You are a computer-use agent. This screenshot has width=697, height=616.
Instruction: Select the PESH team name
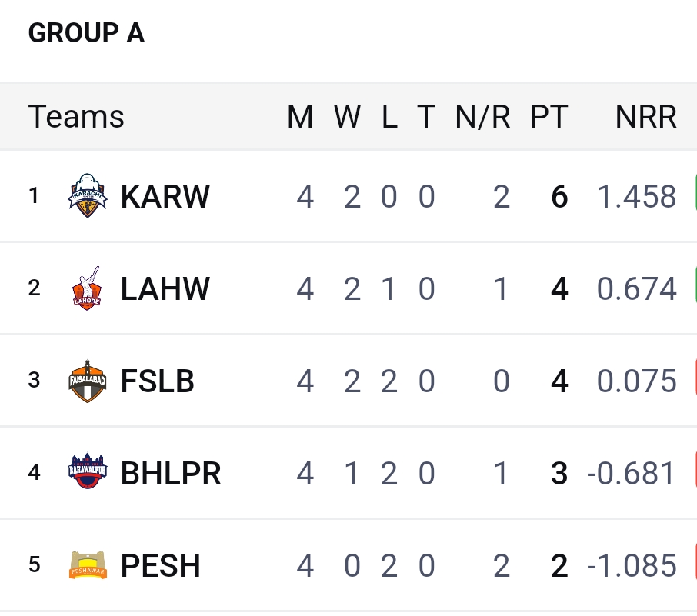[x=160, y=566]
